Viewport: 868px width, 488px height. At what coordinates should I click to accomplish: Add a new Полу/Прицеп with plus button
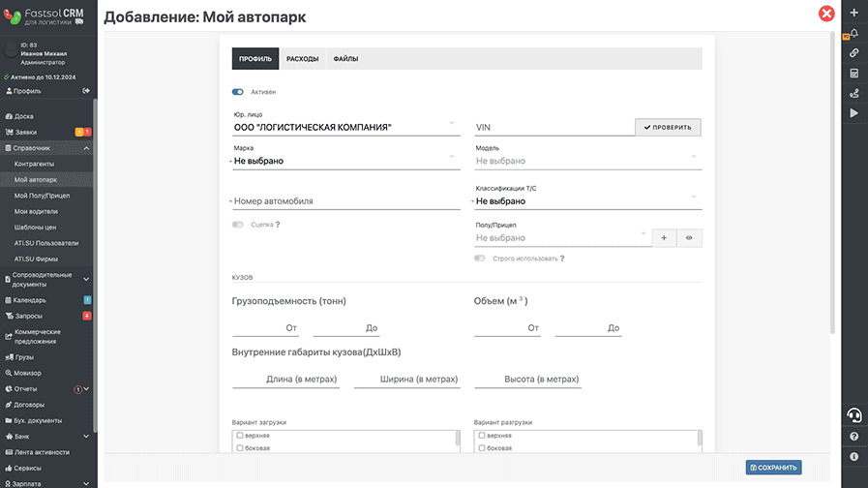point(664,238)
